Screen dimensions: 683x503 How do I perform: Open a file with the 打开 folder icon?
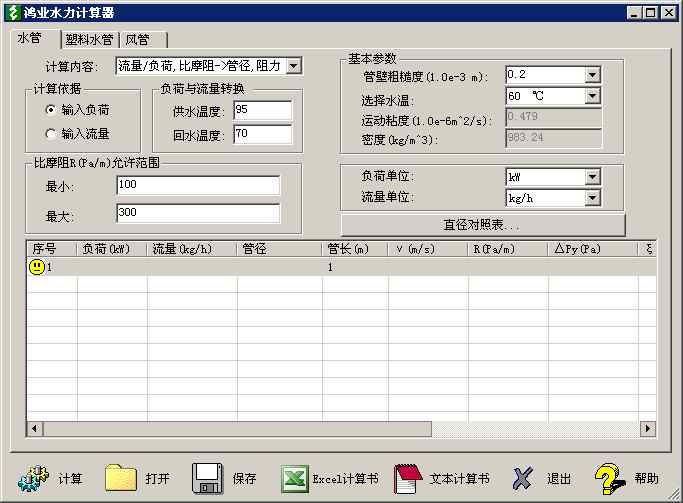pos(121,478)
